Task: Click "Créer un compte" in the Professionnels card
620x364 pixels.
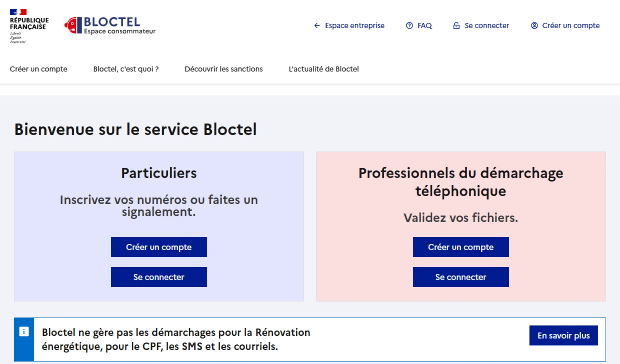Action: [x=461, y=247]
